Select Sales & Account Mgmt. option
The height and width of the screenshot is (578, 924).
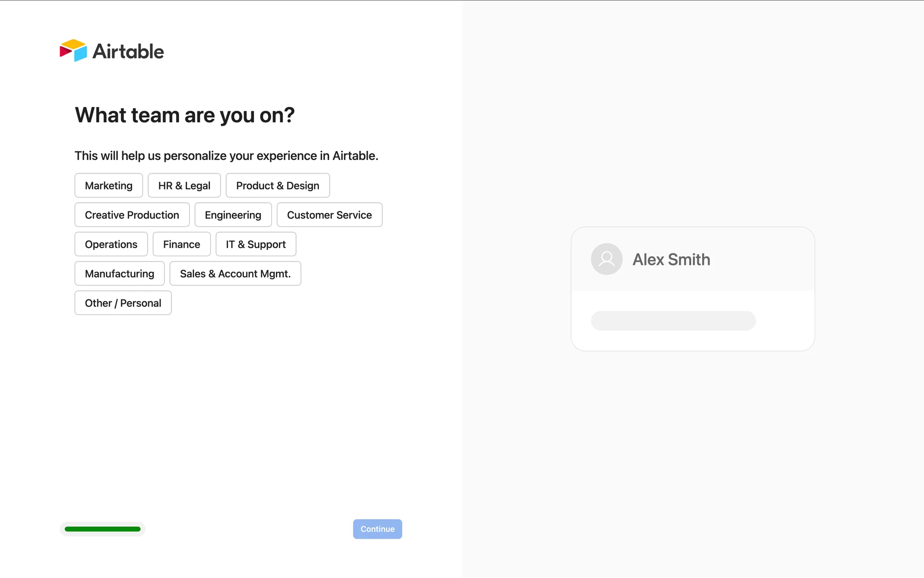[x=235, y=274]
